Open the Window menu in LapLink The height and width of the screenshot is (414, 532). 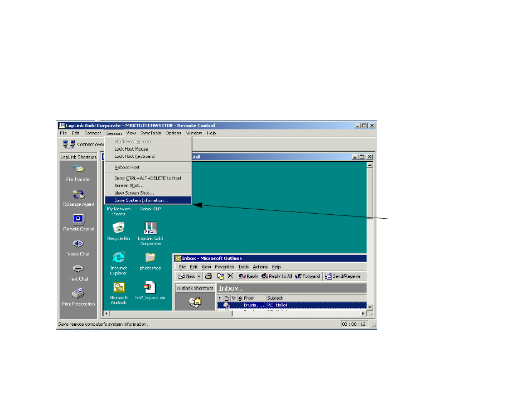[194, 133]
